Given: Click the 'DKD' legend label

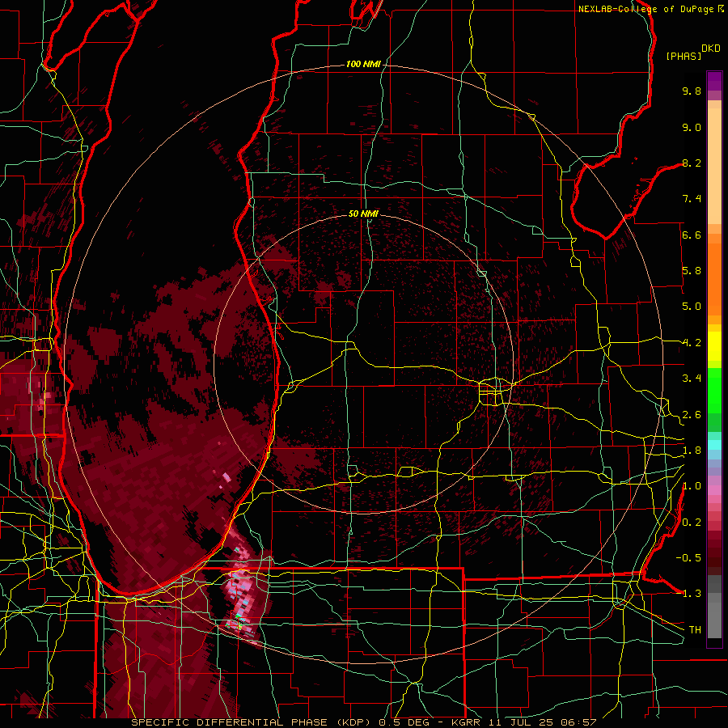Looking at the screenshot, I should point(711,49).
